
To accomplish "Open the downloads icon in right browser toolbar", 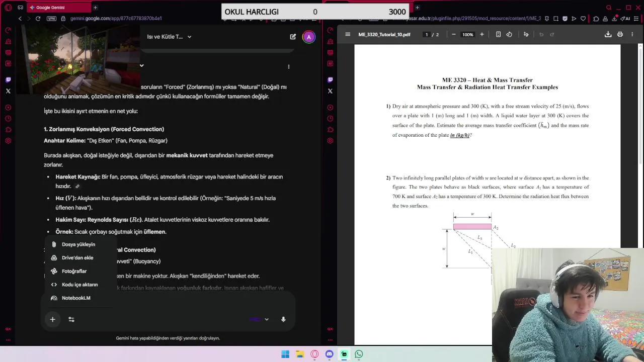I will pos(614,19).
